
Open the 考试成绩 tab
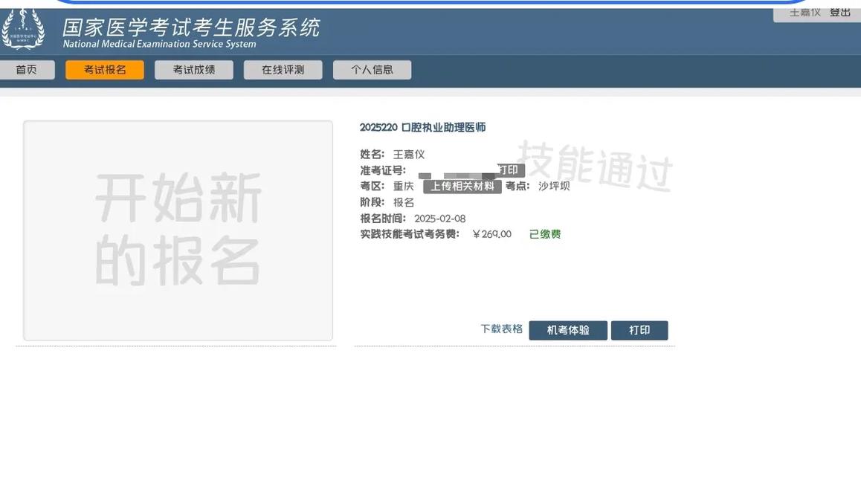point(194,70)
